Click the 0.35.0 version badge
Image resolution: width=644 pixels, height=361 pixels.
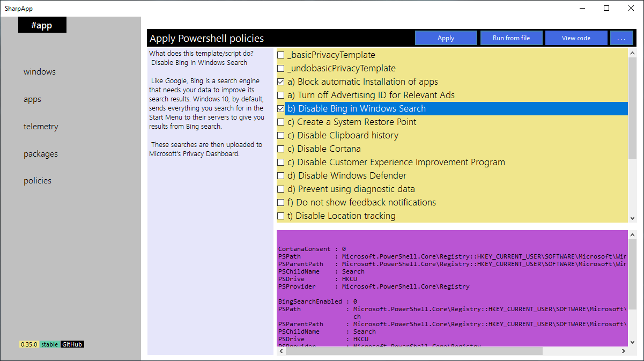(x=29, y=344)
